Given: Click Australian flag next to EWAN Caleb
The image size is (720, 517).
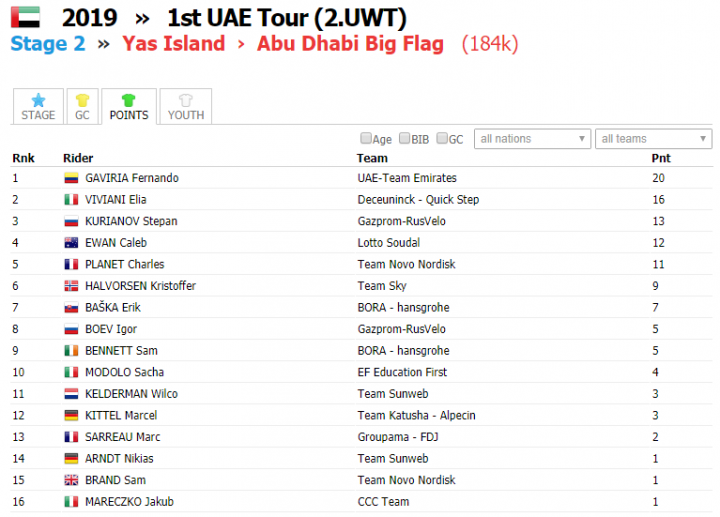Looking at the screenshot, I should (71, 243).
